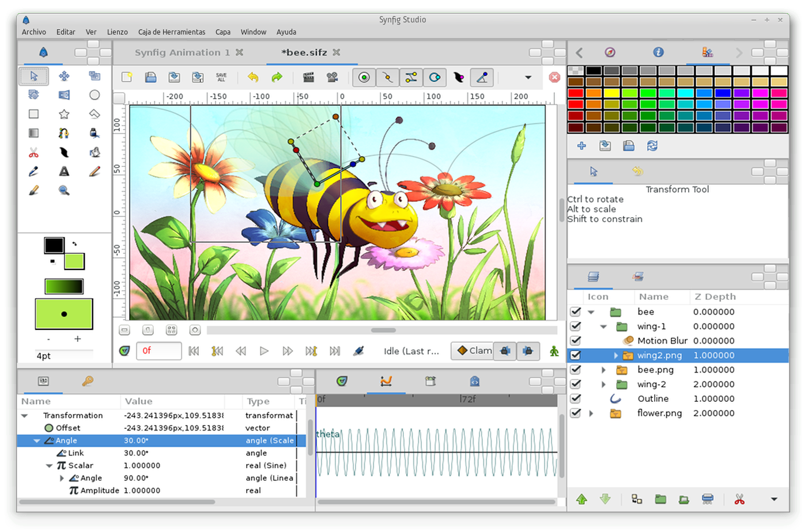Select the Circle tool
The height and width of the screenshot is (532, 812).
click(x=94, y=95)
